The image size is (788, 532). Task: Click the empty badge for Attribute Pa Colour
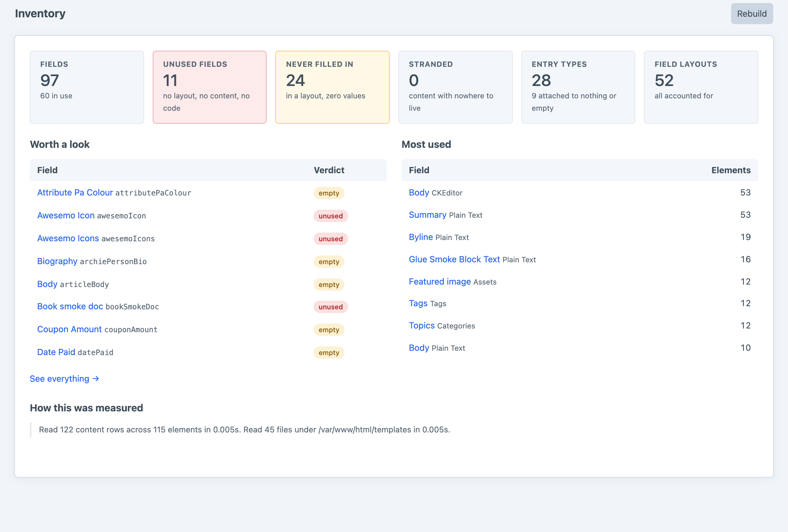point(329,193)
